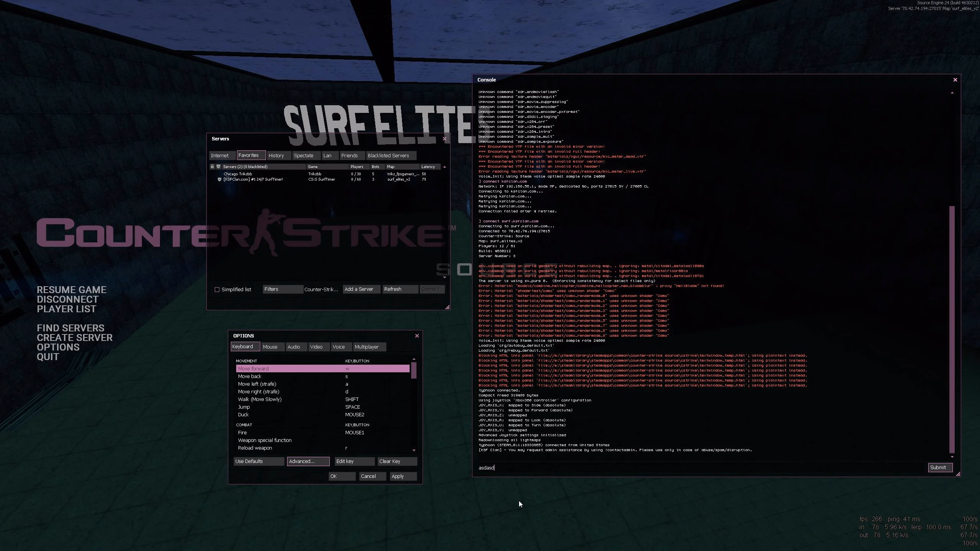
Task: Click the VAC shield column header
Action: pyautogui.click(x=218, y=166)
